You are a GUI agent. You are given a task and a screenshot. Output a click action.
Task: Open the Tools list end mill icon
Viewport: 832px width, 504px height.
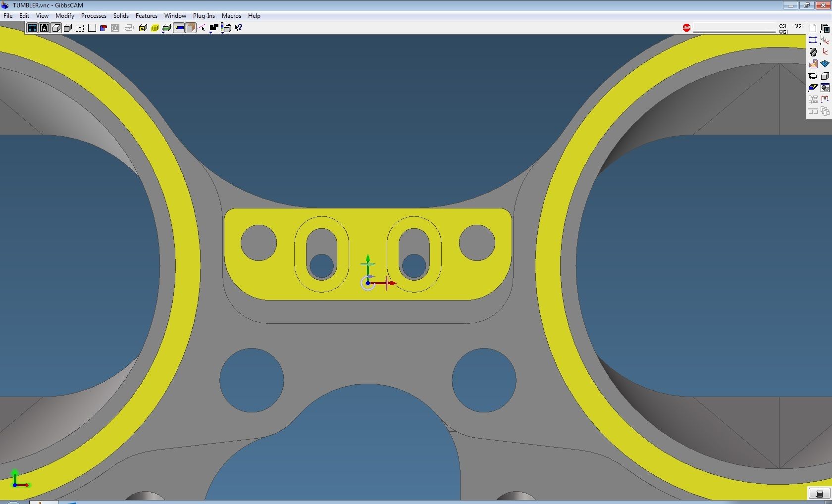[813, 52]
